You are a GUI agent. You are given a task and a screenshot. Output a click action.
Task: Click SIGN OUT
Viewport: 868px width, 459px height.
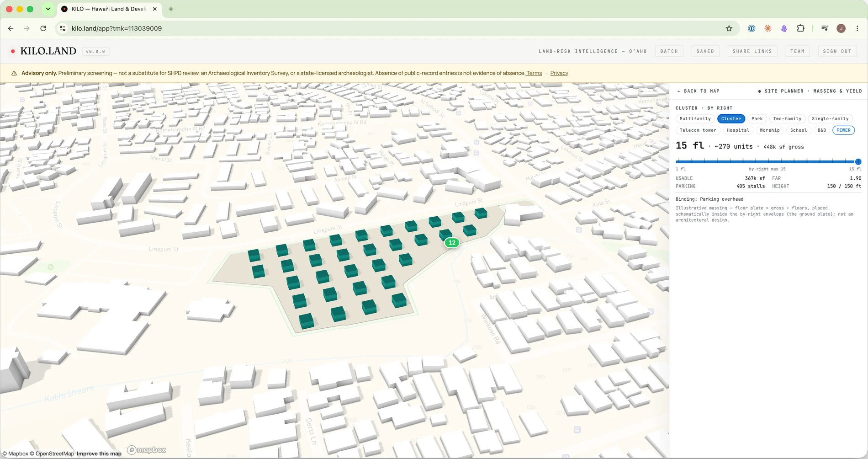[837, 51]
